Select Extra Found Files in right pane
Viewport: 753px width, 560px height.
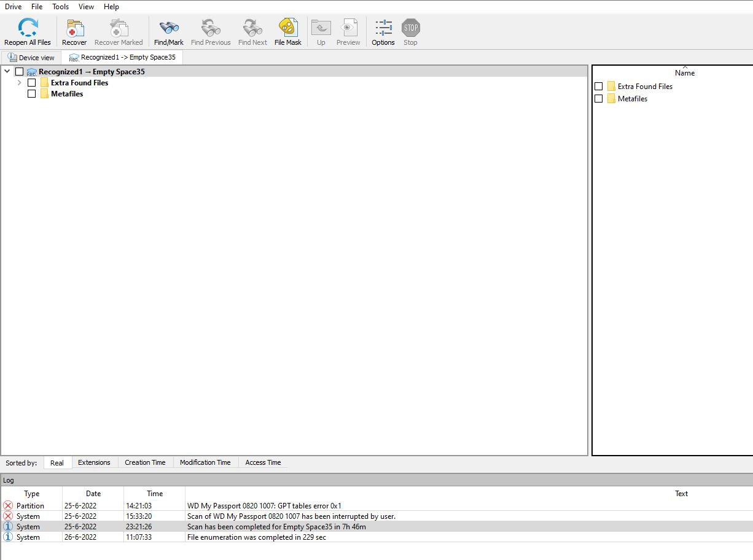(x=645, y=87)
